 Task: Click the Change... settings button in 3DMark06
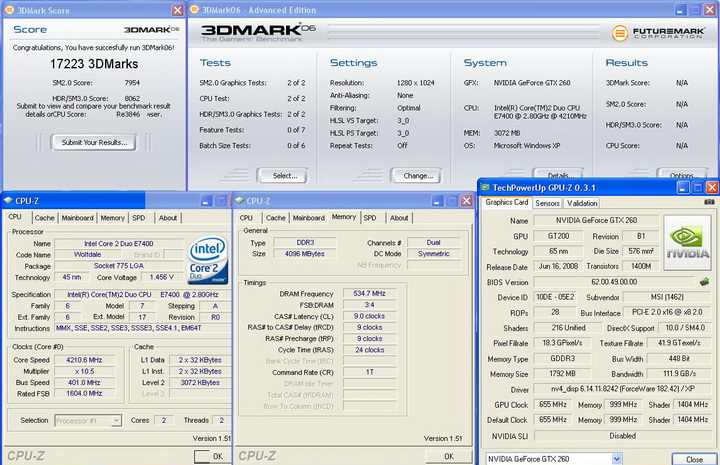(x=417, y=176)
